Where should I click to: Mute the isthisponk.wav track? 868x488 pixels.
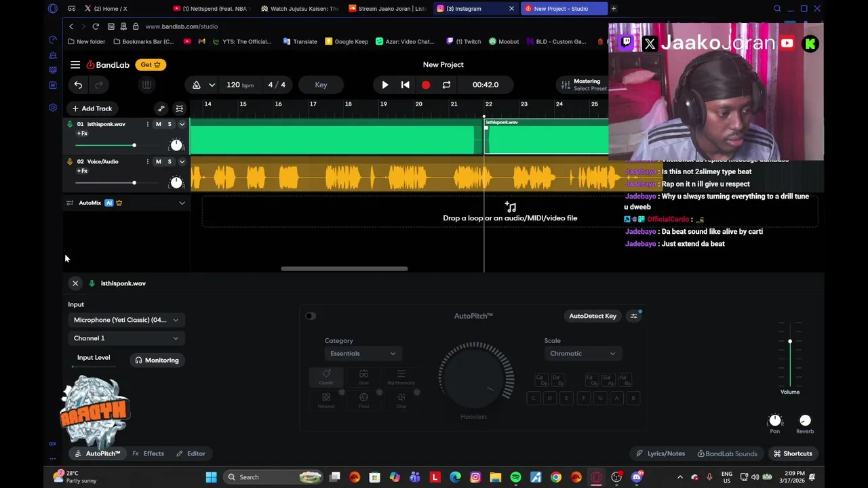(x=159, y=124)
